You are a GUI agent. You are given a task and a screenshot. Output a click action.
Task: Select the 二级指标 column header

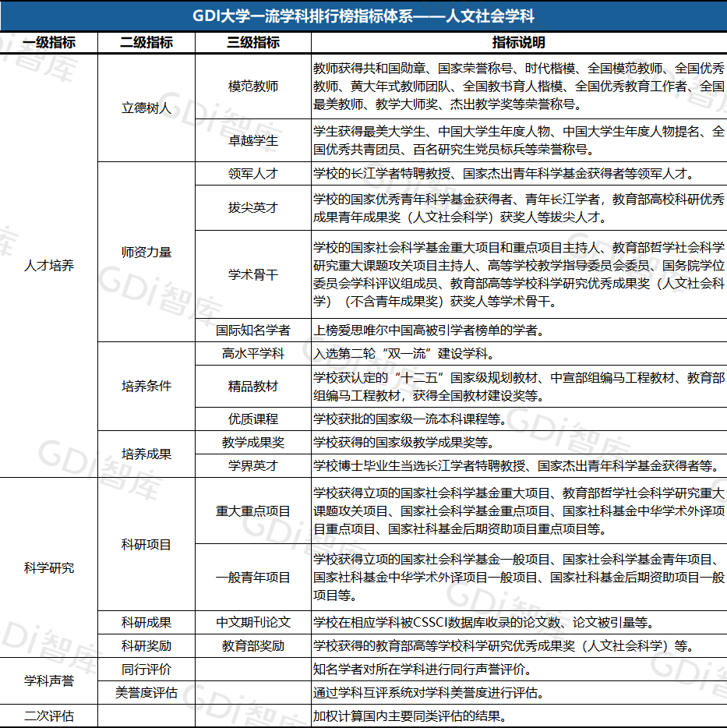[x=146, y=43]
